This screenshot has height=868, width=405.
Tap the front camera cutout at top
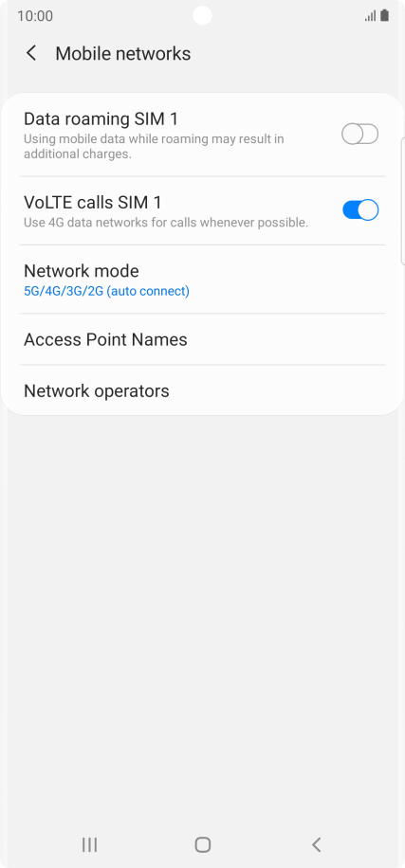[202, 15]
